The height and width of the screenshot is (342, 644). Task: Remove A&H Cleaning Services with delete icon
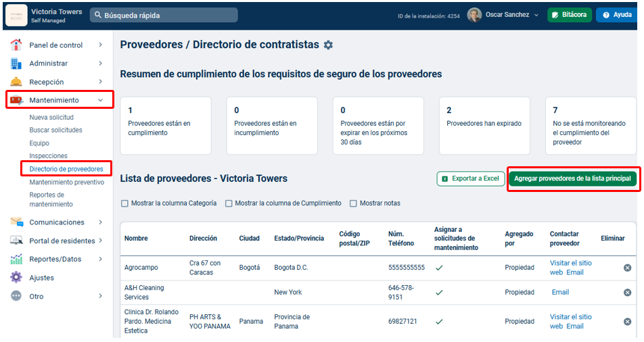click(628, 292)
